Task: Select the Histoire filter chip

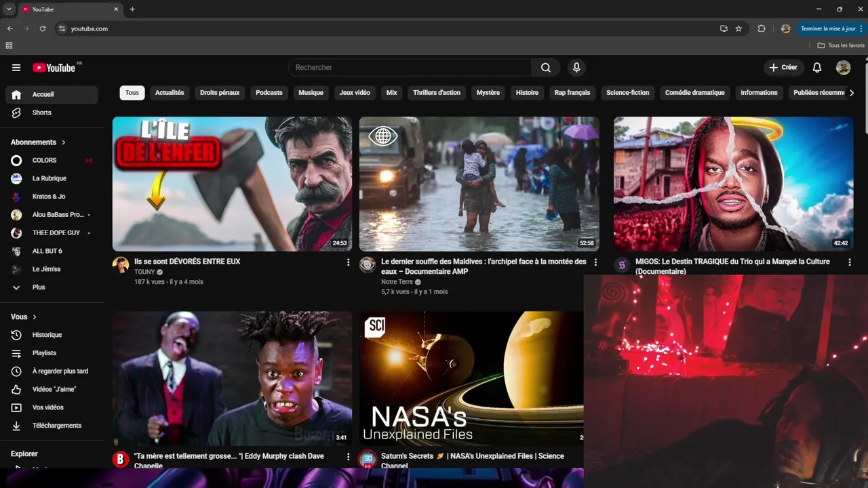Action: 527,93
